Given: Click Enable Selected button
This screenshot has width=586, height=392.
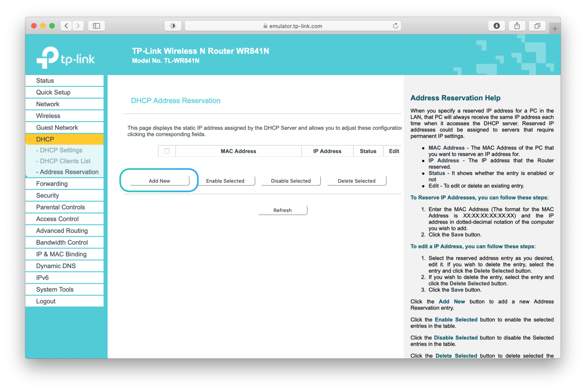Looking at the screenshot, I should [x=225, y=181].
